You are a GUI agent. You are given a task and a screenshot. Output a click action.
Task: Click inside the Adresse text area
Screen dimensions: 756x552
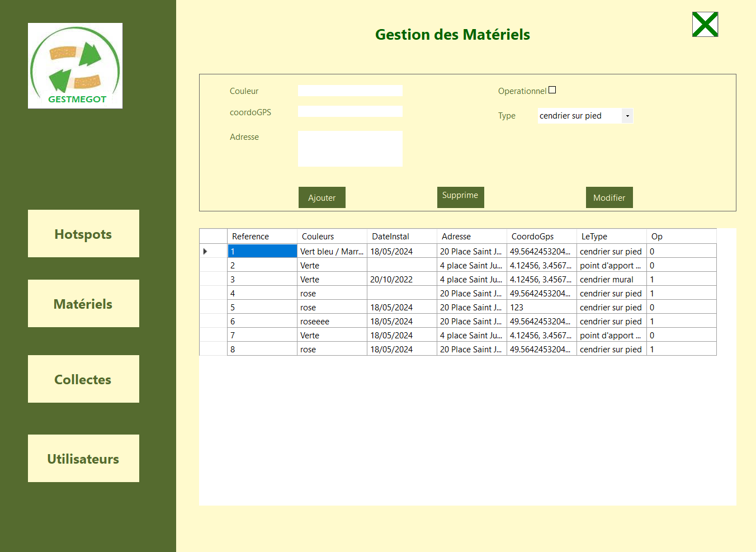(x=350, y=149)
